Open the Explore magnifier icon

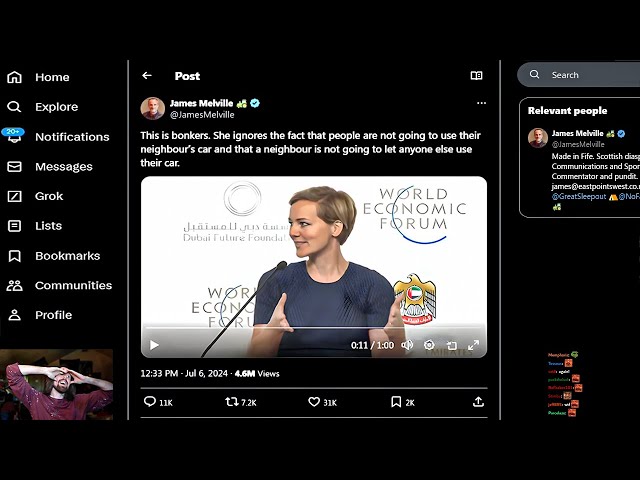click(x=14, y=107)
